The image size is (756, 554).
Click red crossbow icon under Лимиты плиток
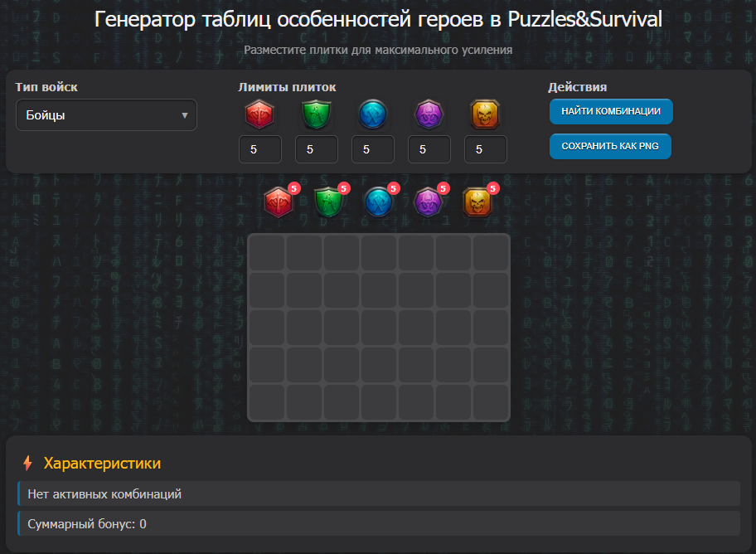point(259,114)
